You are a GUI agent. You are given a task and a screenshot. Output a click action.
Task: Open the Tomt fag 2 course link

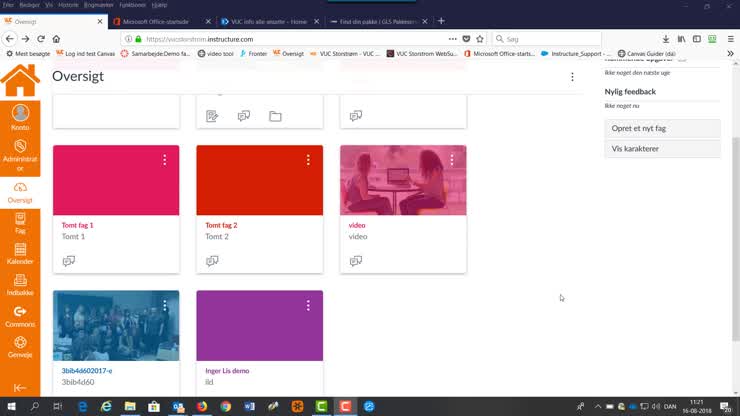(221, 225)
